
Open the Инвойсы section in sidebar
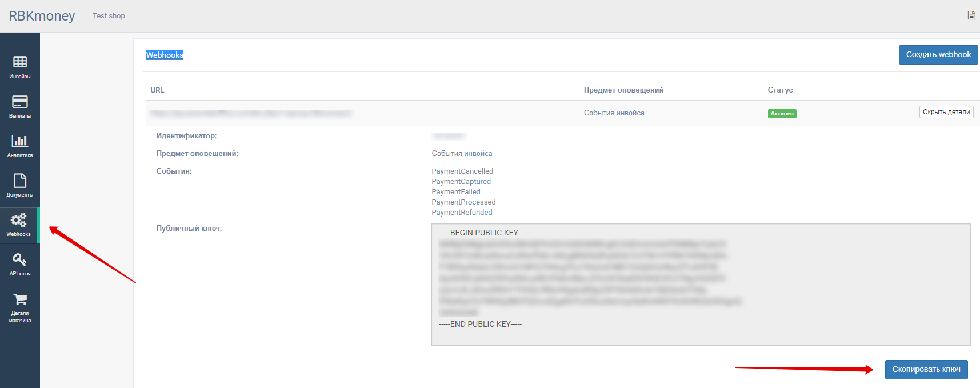(x=20, y=67)
